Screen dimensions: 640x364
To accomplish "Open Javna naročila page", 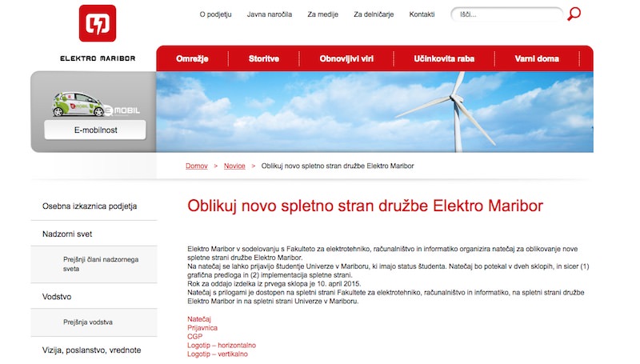I will [270, 14].
